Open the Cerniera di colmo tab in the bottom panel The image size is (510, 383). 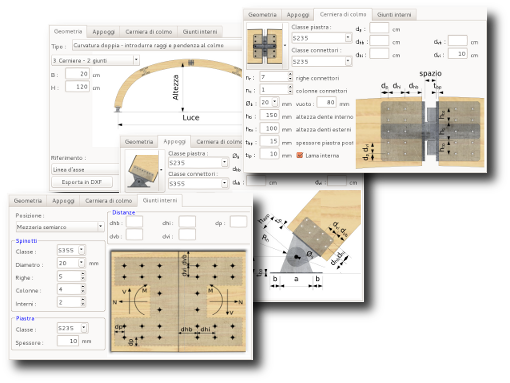pos(108,201)
